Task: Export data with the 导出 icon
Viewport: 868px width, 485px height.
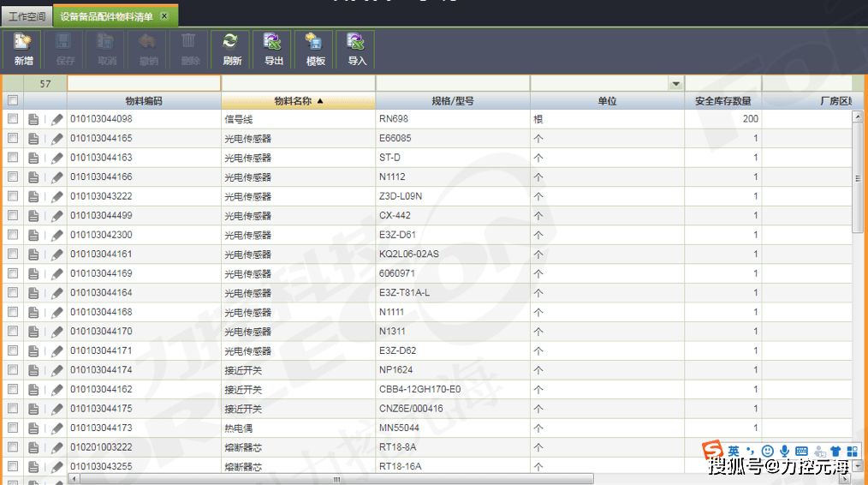Action: [273, 50]
